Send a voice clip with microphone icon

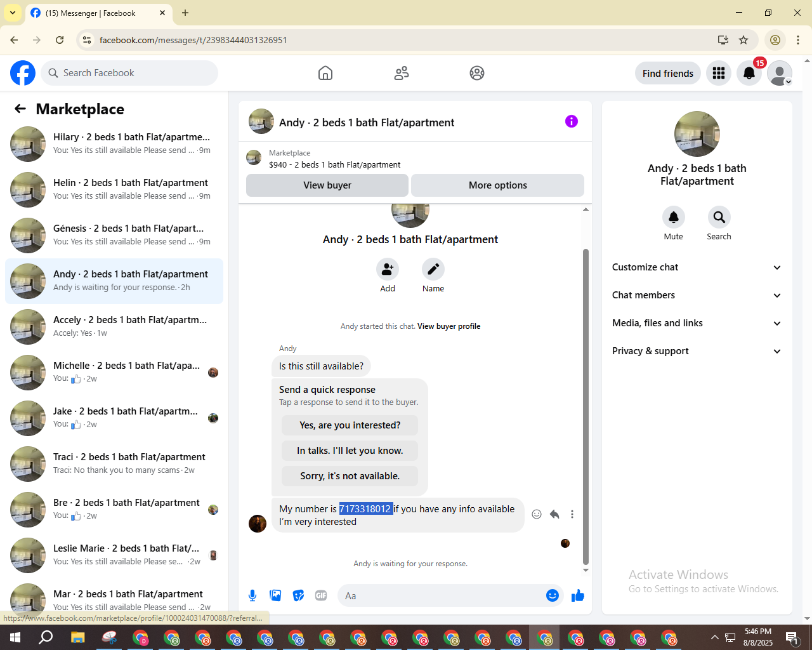click(x=252, y=595)
